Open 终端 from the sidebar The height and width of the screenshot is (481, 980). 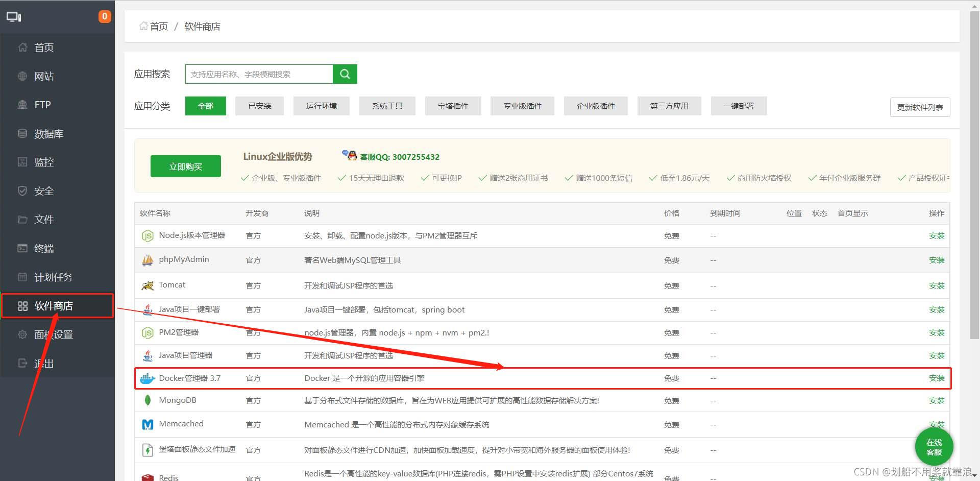tap(44, 249)
